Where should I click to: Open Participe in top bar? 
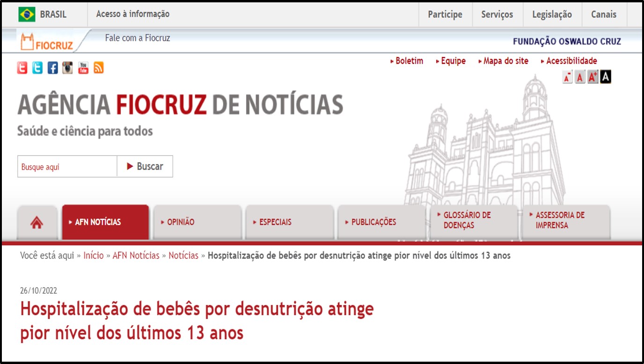coord(445,15)
